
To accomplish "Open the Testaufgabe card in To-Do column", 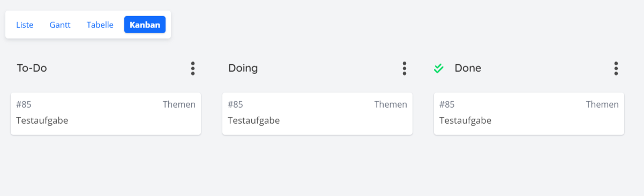I will pyautogui.click(x=106, y=114).
